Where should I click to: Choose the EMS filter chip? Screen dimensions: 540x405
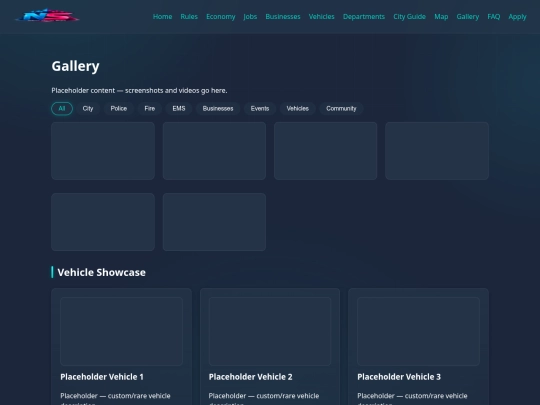coord(179,108)
